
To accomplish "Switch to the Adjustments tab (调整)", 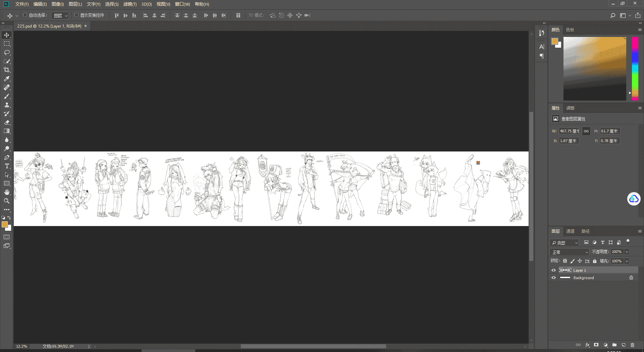I will 570,108.
